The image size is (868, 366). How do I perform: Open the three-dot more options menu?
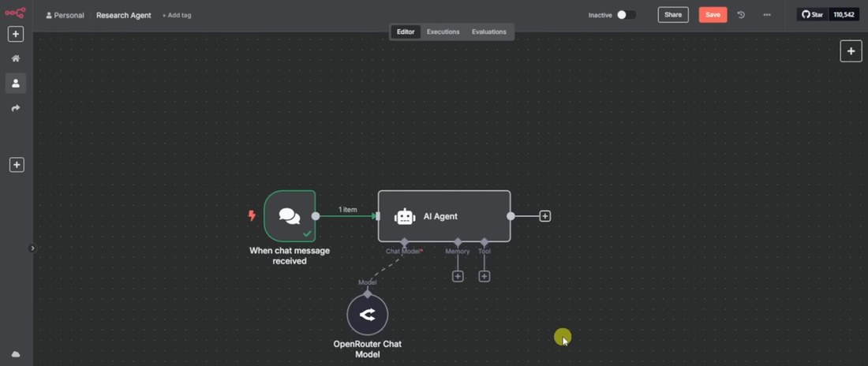767,15
